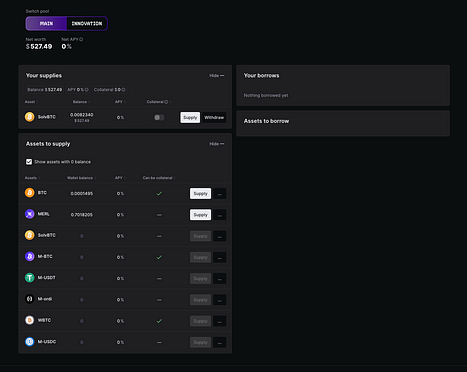Click the M-USDT token icon

click(30, 278)
